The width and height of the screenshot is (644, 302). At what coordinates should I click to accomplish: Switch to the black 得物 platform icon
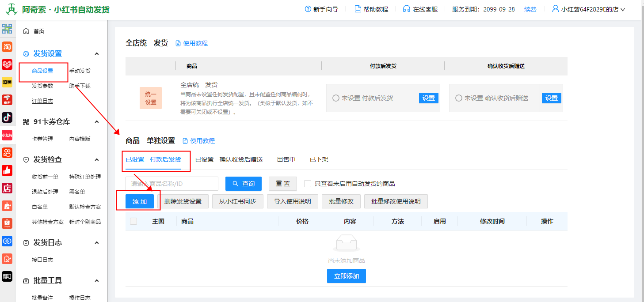7,276
